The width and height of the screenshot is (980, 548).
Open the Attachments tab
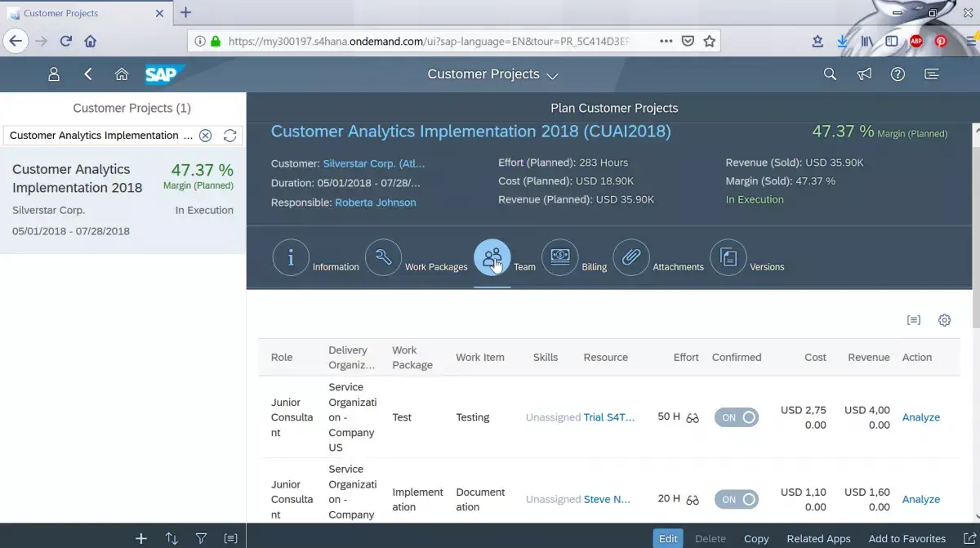[x=631, y=258]
